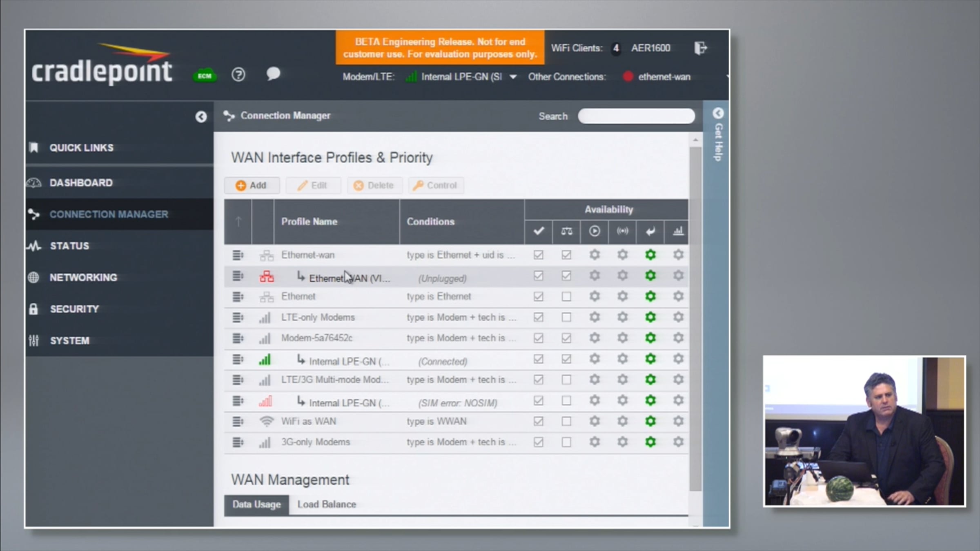980x551 pixels.
Task: Click green gear in 3G-only Modems row
Action: (650, 442)
